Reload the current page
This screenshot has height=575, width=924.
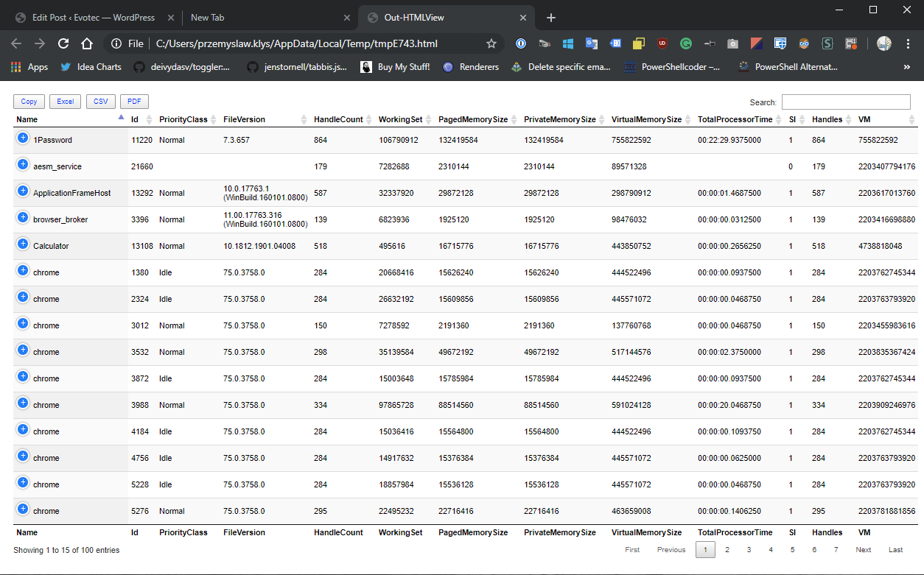[x=63, y=43]
